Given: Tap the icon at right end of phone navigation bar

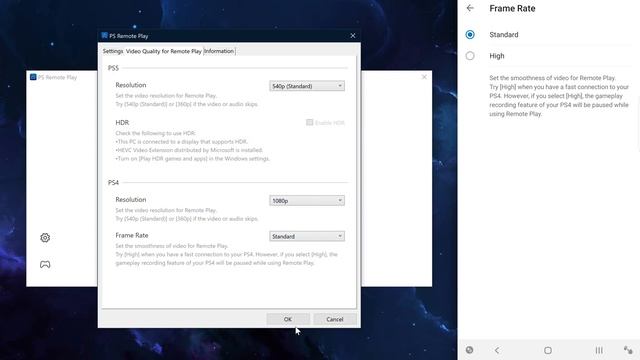Looking at the screenshot, I should (628, 350).
